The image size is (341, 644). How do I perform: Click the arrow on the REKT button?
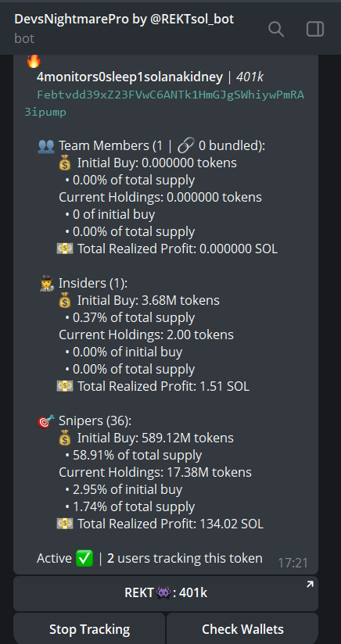pyautogui.click(x=310, y=584)
